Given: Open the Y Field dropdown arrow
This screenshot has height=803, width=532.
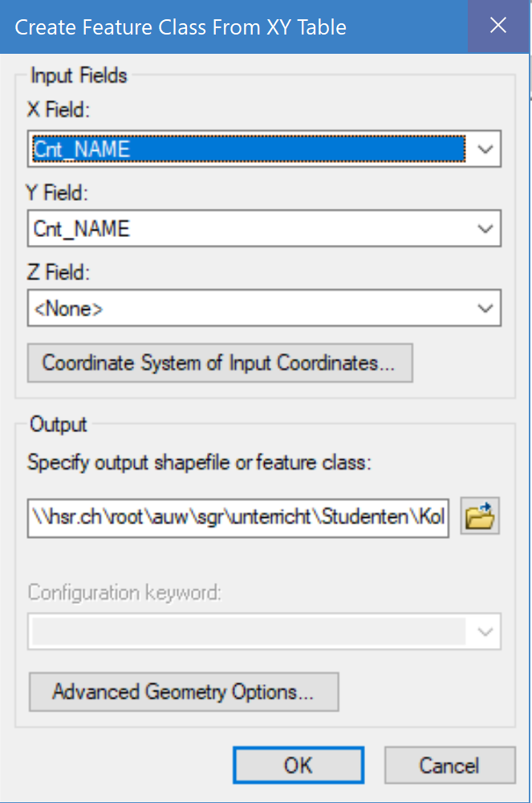Looking at the screenshot, I should click(x=485, y=229).
